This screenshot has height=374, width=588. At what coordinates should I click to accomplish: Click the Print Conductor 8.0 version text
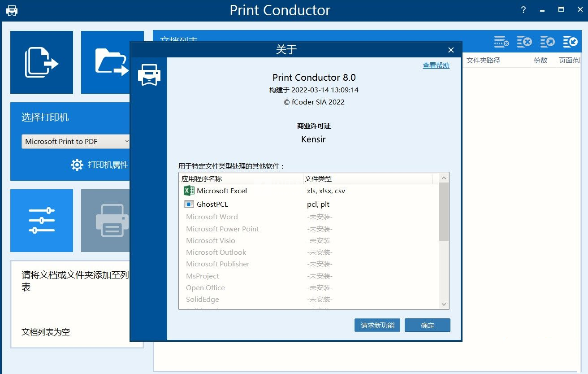(314, 77)
